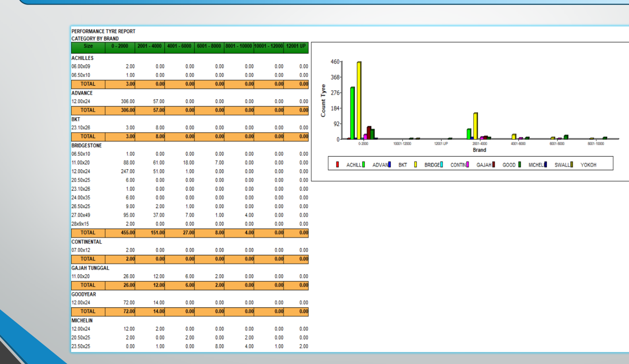Click the GAJAH TUNGGAL brand heading

click(90, 268)
